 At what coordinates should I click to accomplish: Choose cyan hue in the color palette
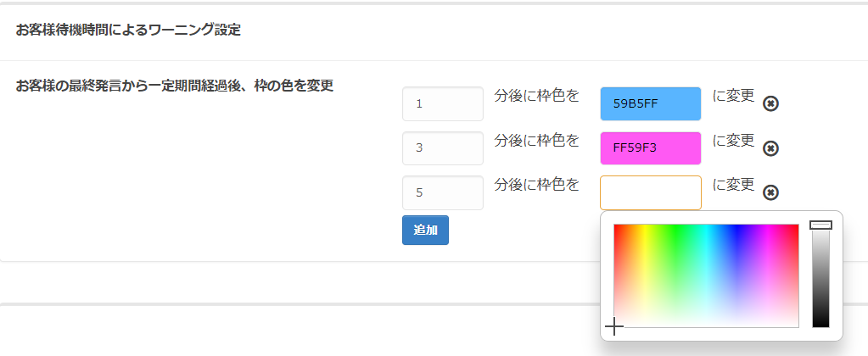[706, 226]
